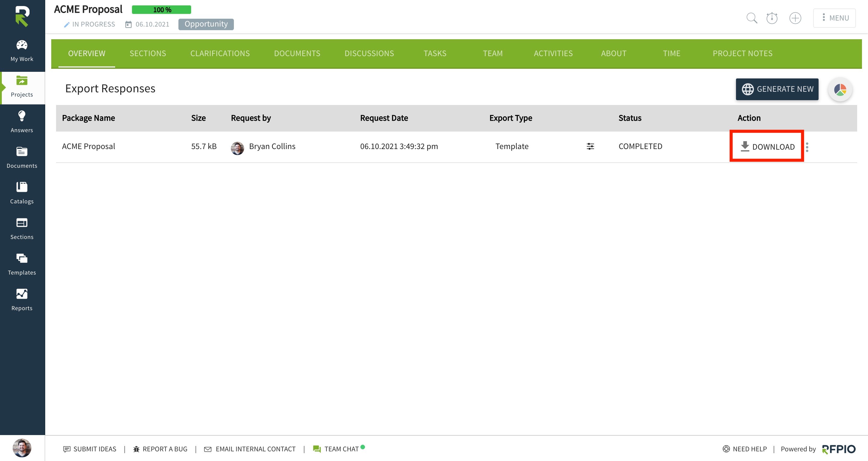Switch to the DOCUMENTS tab
Viewport: 868px width, 461px height.
(x=297, y=53)
